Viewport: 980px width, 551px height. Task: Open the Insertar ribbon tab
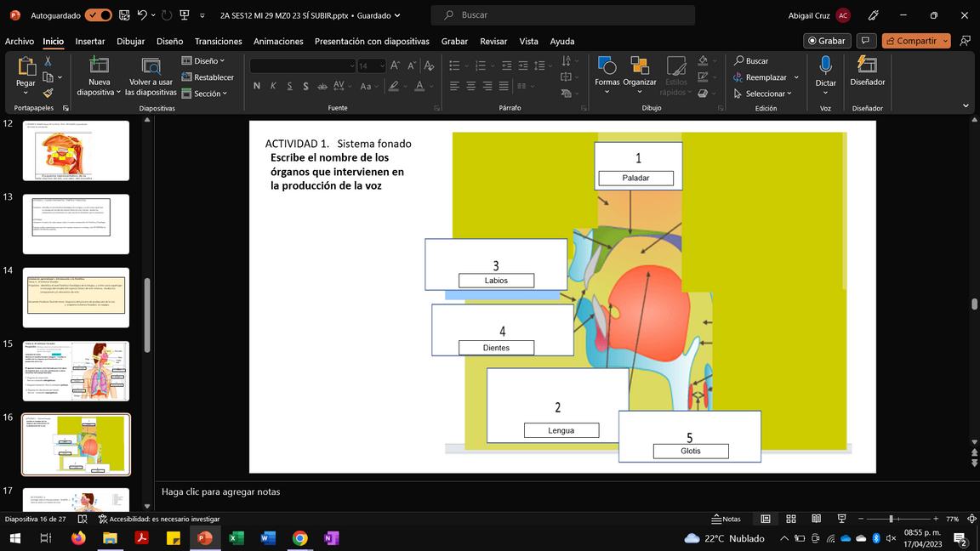coord(90,41)
